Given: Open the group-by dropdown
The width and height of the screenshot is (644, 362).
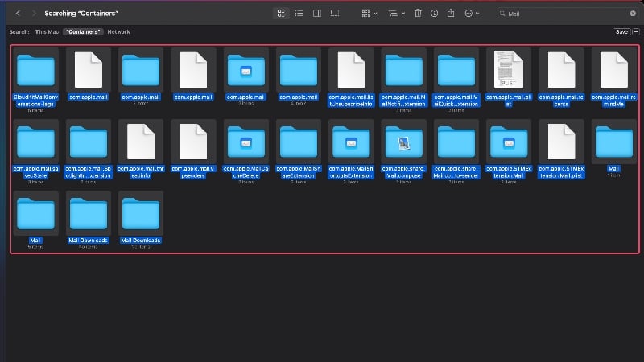Looking at the screenshot, I should pos(369,14).
